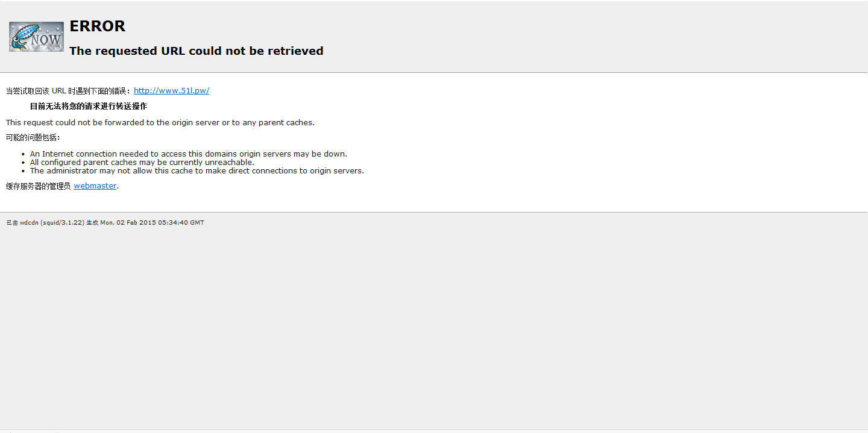Click the horizontal divider below the header

point(434,73)
